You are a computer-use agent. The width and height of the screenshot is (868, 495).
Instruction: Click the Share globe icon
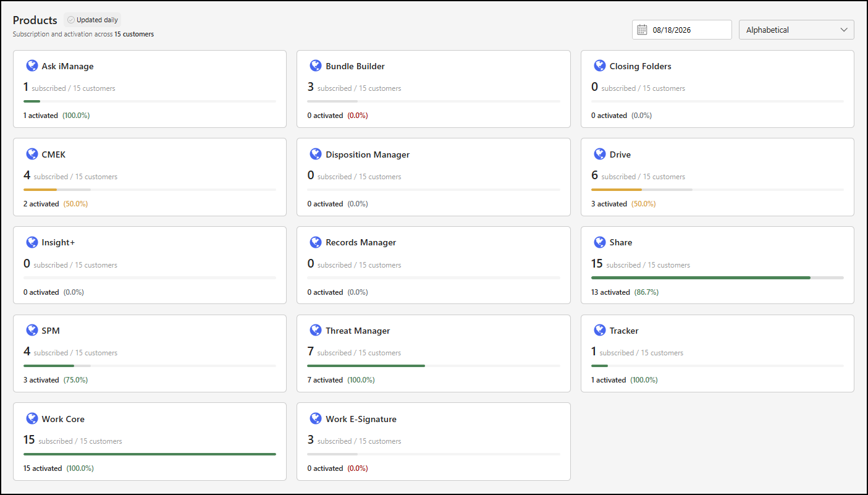[x=599, y=242]
